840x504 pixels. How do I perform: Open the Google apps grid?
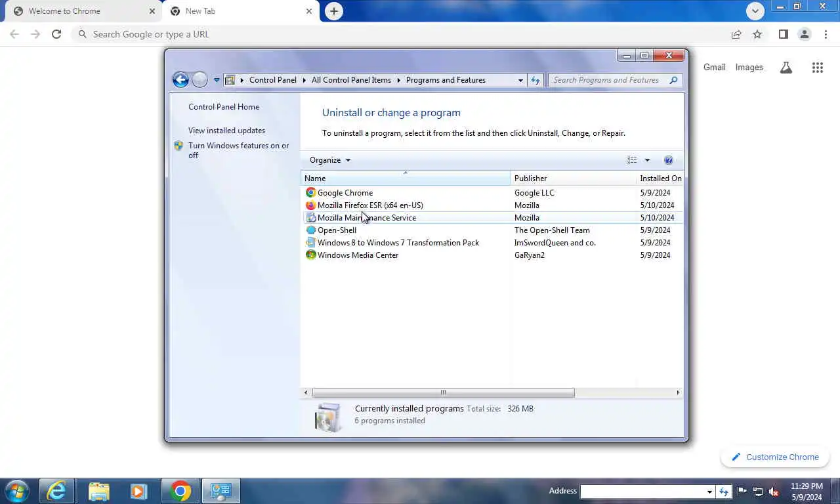(817, 67)
